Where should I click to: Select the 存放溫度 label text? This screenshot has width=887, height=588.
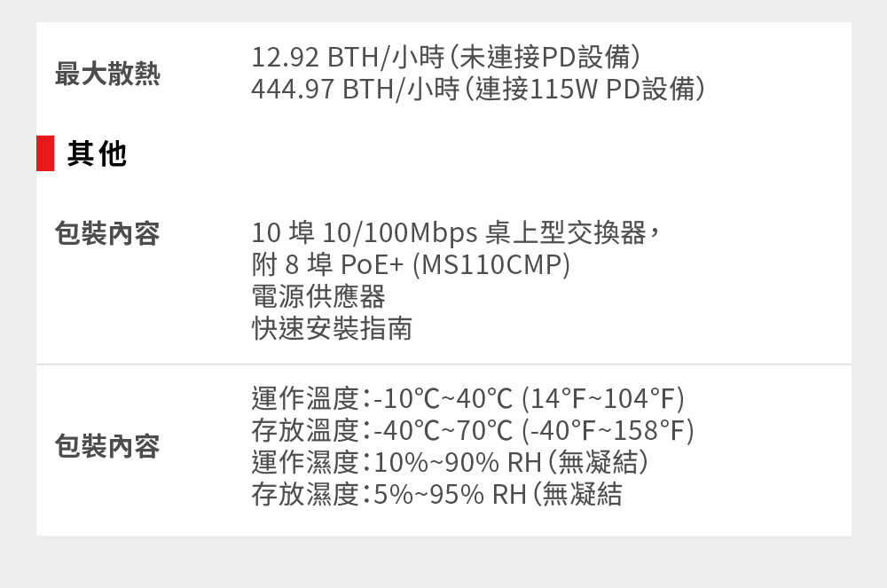305,431
